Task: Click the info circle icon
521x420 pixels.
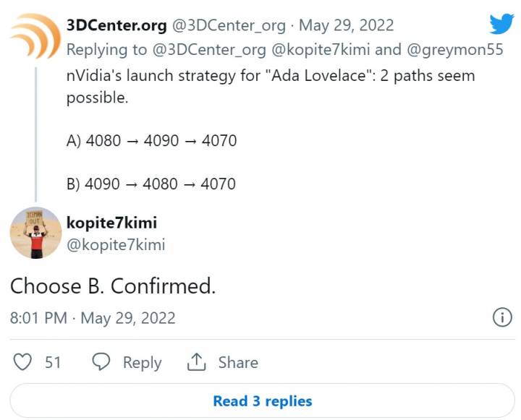Action: pos(502,317)
